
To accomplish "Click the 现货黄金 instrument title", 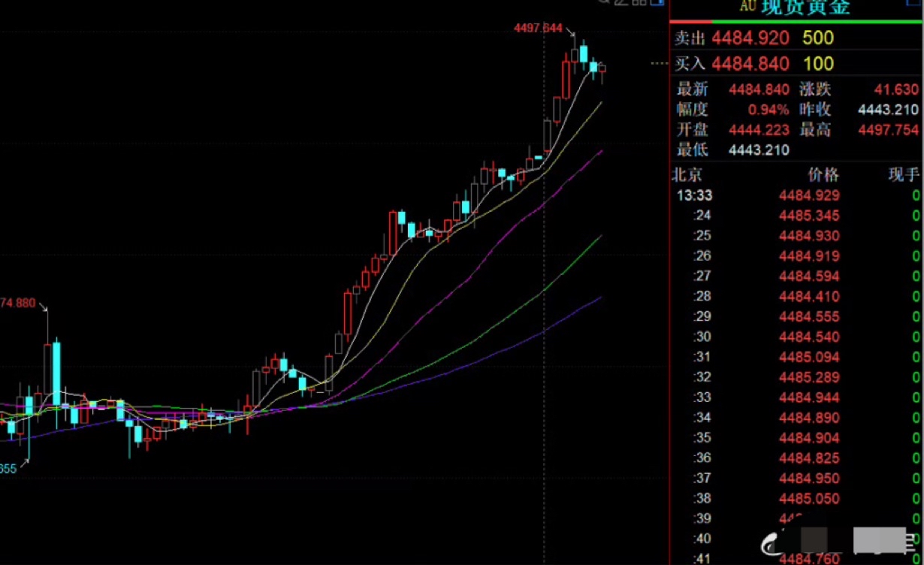I will coord(805,8).
